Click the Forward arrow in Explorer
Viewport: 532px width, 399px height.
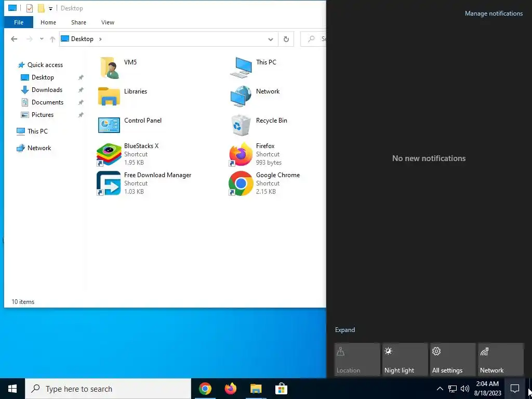pos(30,39)
